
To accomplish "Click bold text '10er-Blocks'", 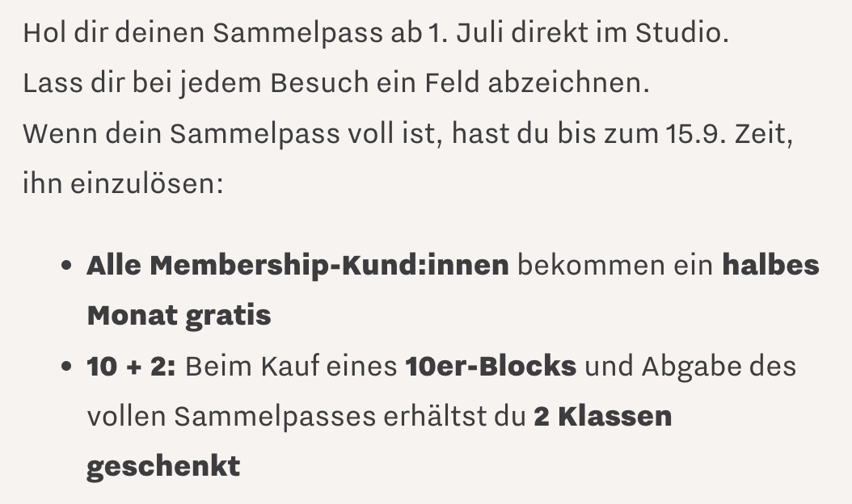I will [x=491, y=366].
